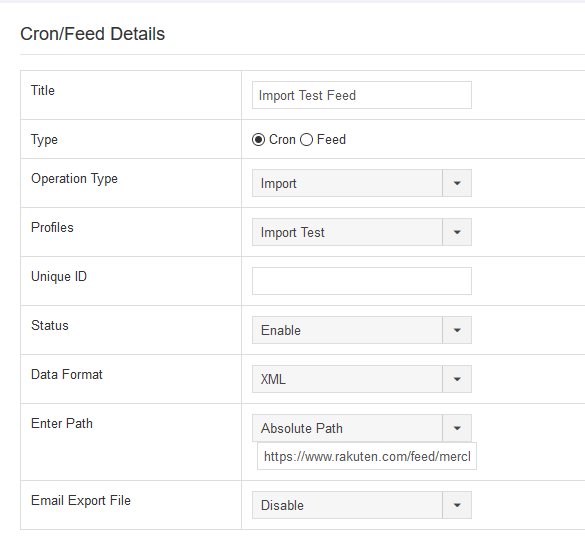Open the Status dropdown arrow
The height and width of the screenshot is (547, 585).
(x=457, y=330)
